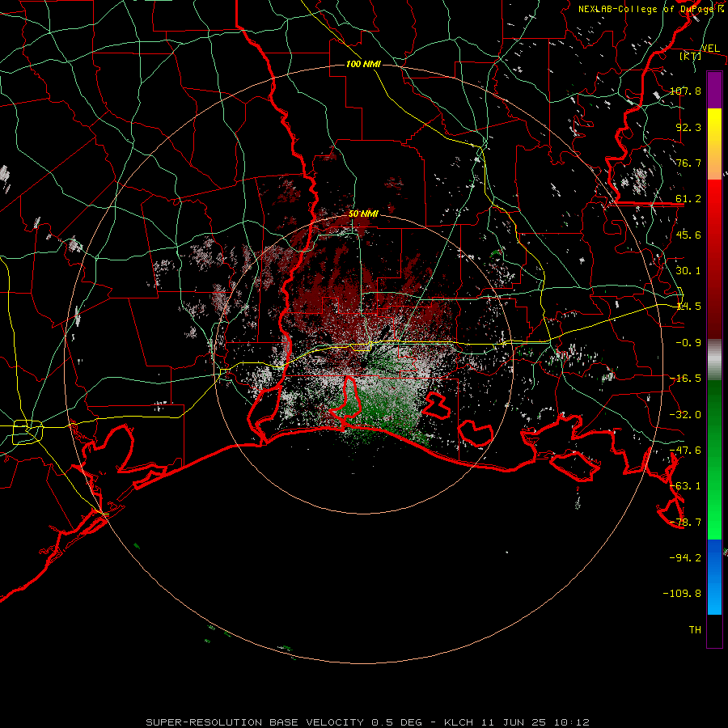Click the [KT] units label
The height and width of the screenshot is (728, 728).
pos(690,56)
